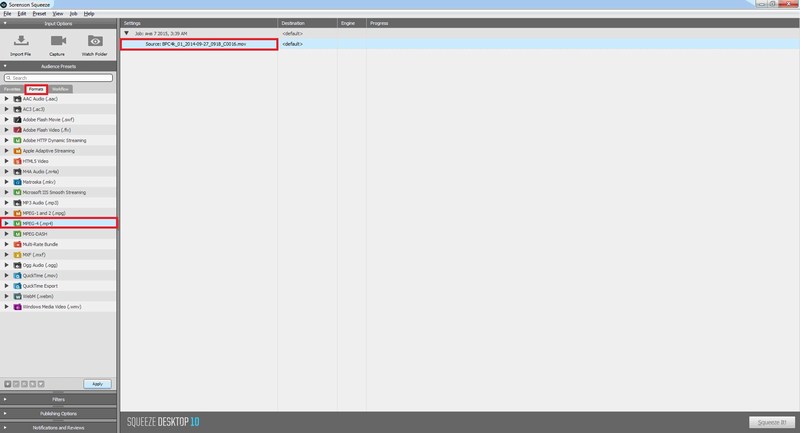This screenshot has width=800, height=433.
Task: Click the Microsoft IIS Smooth Streaming icon
Action: point(17,192)
